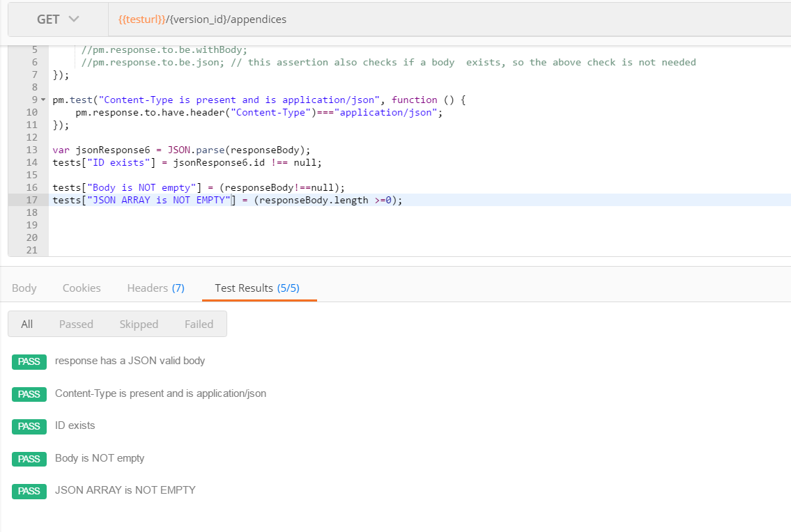Select the Body tab

(x=24, y=288)
